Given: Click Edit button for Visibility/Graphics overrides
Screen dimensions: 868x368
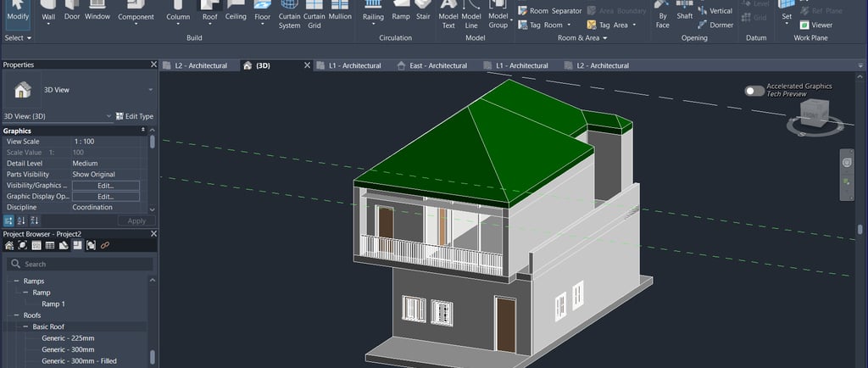Looking at the screenshot, I should (x=105, y=185).
